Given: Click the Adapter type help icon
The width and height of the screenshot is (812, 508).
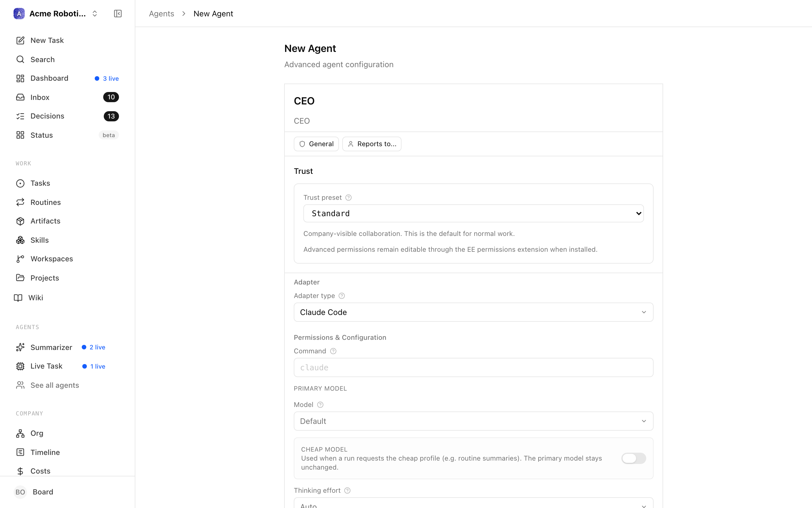Looking at the screenshot, I should tap(342, 296).
